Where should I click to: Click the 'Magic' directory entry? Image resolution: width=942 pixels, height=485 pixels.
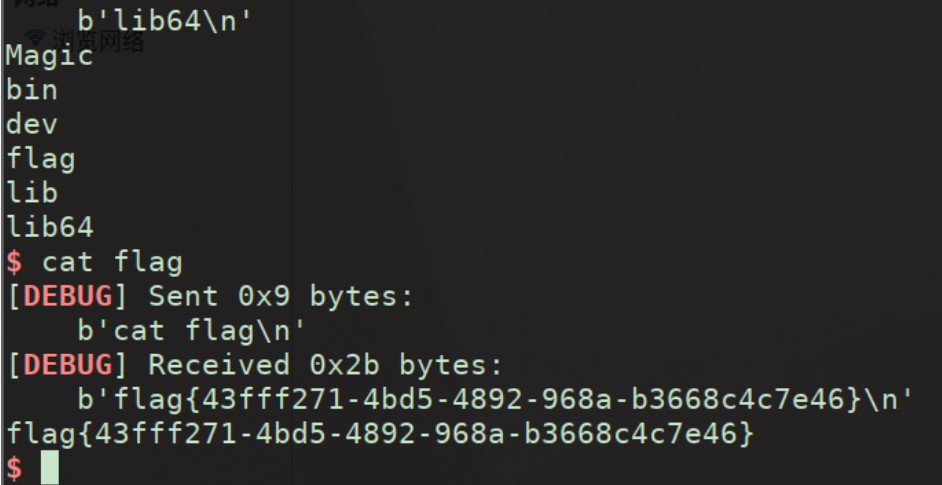click(49, 56)
